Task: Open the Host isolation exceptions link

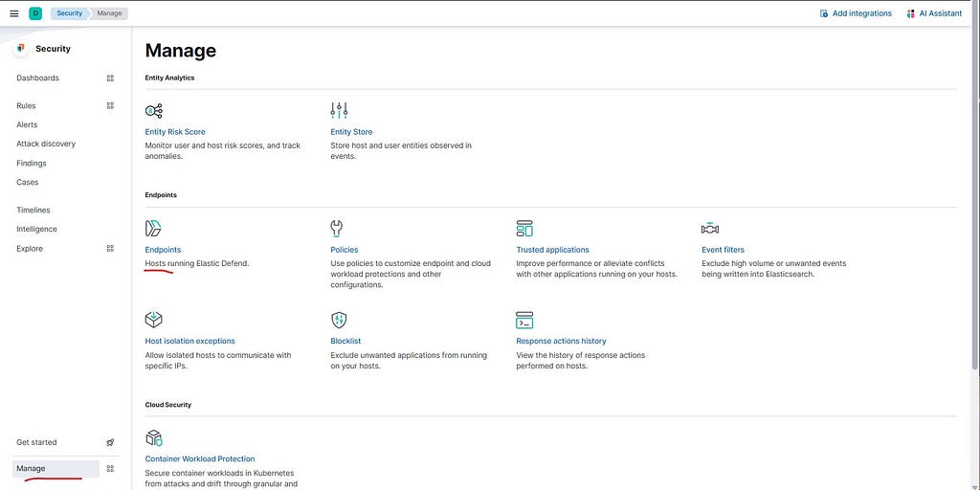Action: 190,342
